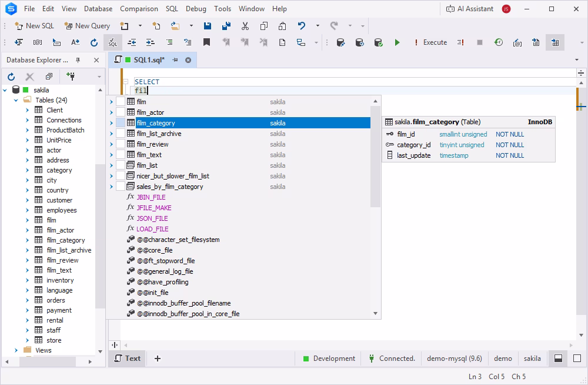588x385 pixels.
Task: Open the Comparison menu
Action: (x=139, y=9)
